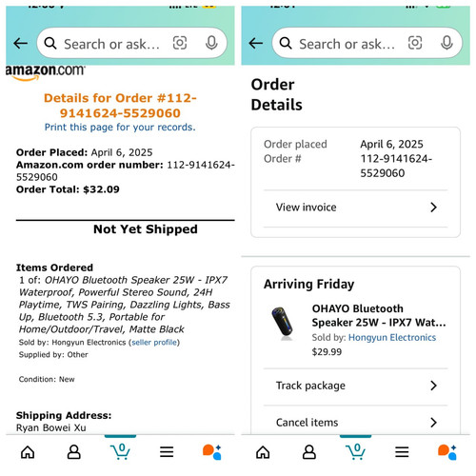
Task: Open the cart icon in left bottom bar
Action: [x=120, y=451]
